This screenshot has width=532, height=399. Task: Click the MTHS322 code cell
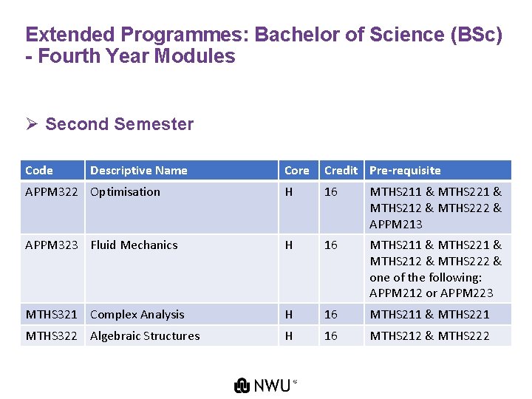pyautogui.click(x=52, y=335)
